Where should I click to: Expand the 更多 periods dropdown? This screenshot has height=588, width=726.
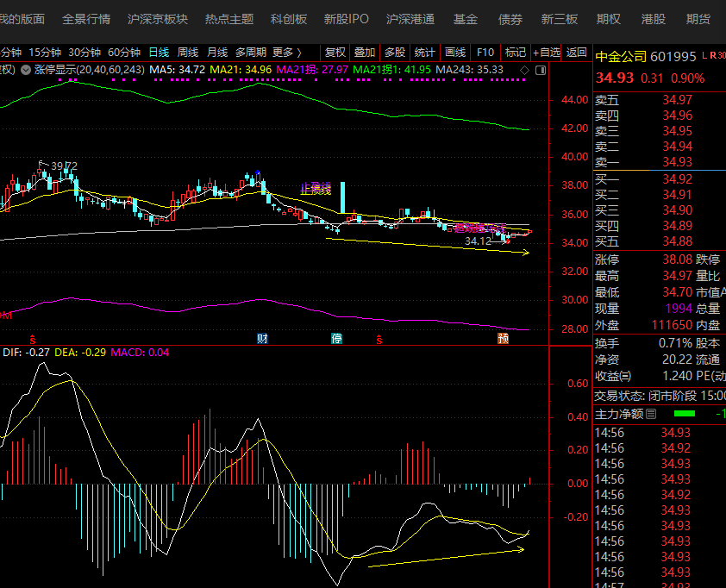click(x=286, y=53)
